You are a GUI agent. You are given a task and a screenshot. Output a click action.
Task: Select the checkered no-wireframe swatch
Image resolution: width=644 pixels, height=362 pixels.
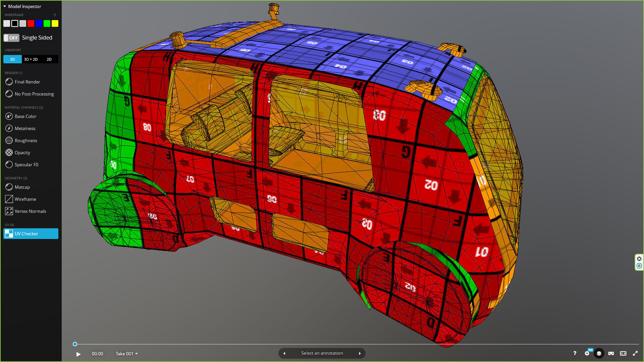tap(7, 23)
